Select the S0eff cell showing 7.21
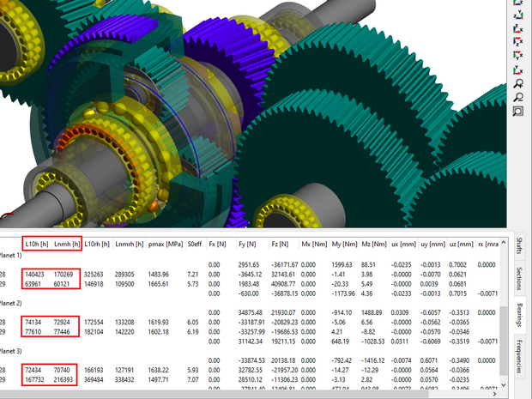The image size is (532, 399). coord(195,274)
